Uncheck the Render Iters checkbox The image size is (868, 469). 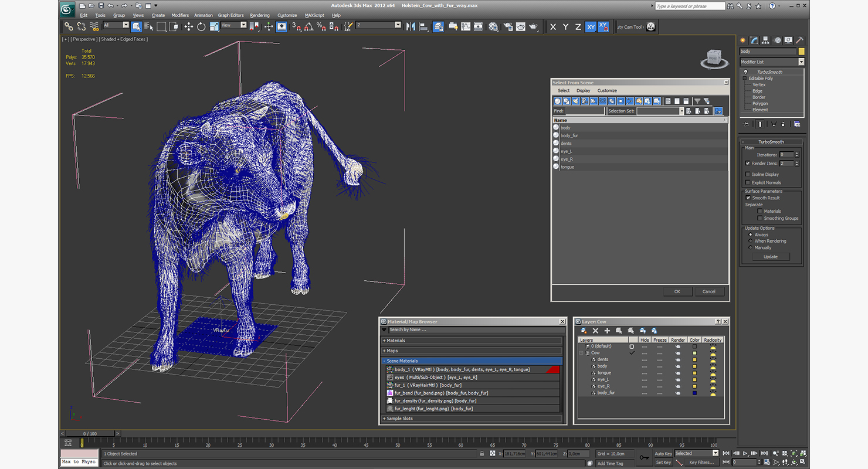pyautogui.click(x=748, y=163)
